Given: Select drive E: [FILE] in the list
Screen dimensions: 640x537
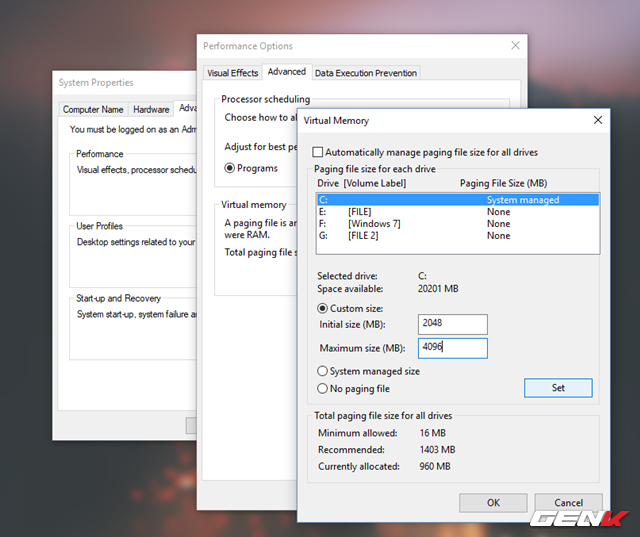Looking at the screenshot, I should (x=458, y=211).
